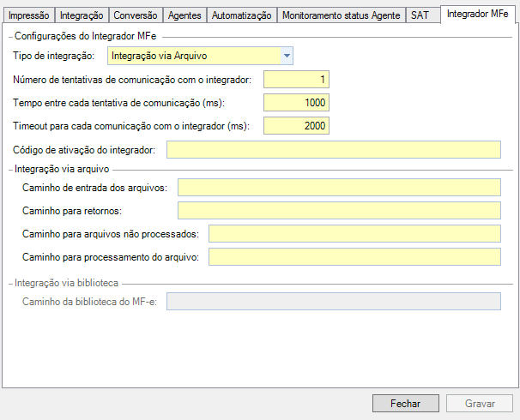
Task: Focus the número de tentativas field
Action: [x=296, y=80]
